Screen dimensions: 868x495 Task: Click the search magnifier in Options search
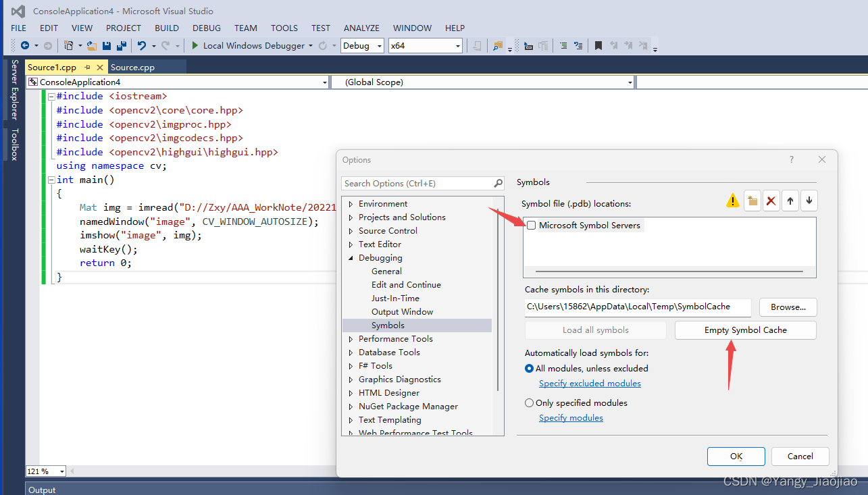point(499,184)
